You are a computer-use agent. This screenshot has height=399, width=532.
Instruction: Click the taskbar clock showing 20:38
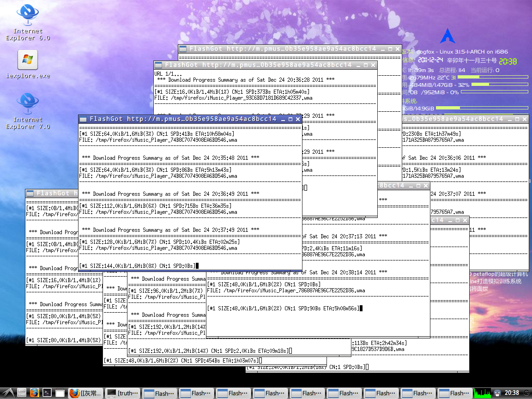[512, 393]
